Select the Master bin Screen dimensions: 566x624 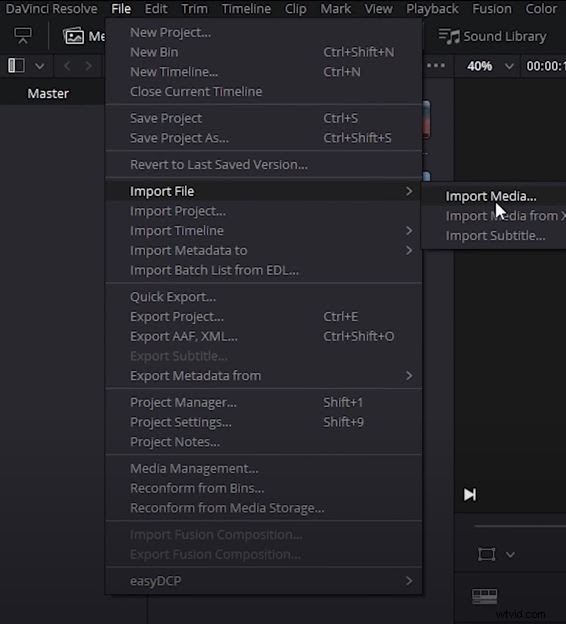(x=48, y=94)
